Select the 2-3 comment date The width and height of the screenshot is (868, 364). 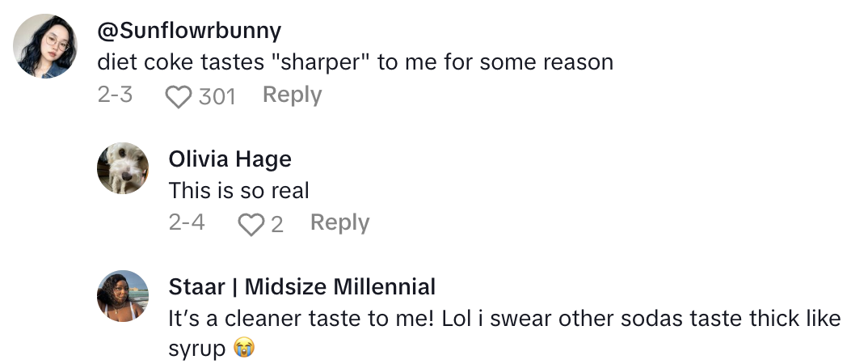point(115,95)
